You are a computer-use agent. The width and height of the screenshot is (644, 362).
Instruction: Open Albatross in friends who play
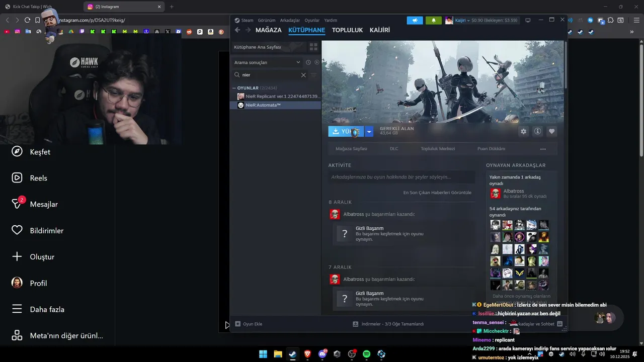pyautogui.click(x=518, y=194)
